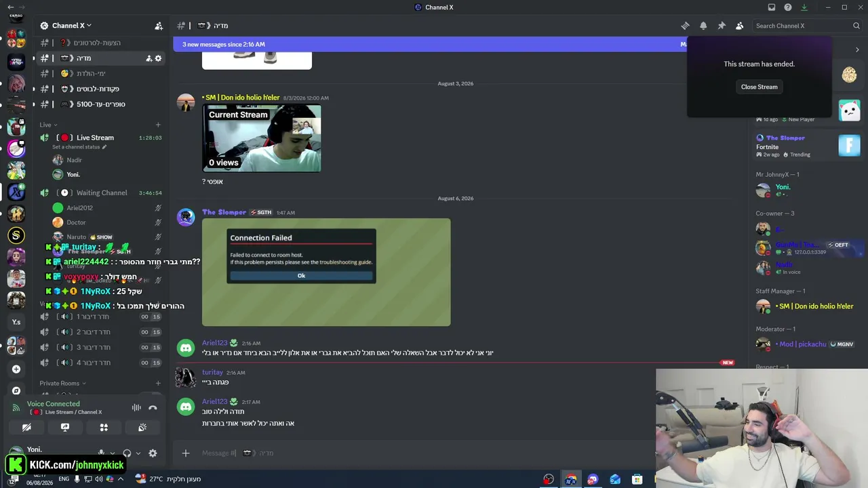Start an activity
The width and height of the screenshot is (868, 488).
[104, 428]
